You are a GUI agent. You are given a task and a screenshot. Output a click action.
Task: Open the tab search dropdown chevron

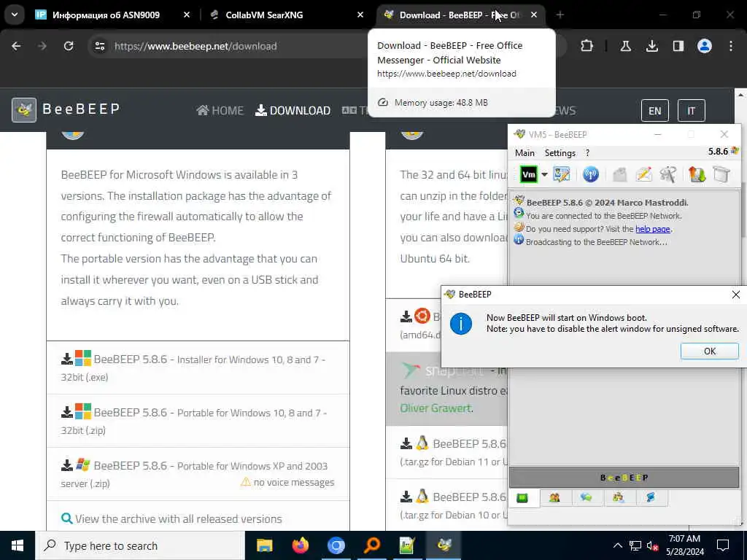[x=15, y=15]
